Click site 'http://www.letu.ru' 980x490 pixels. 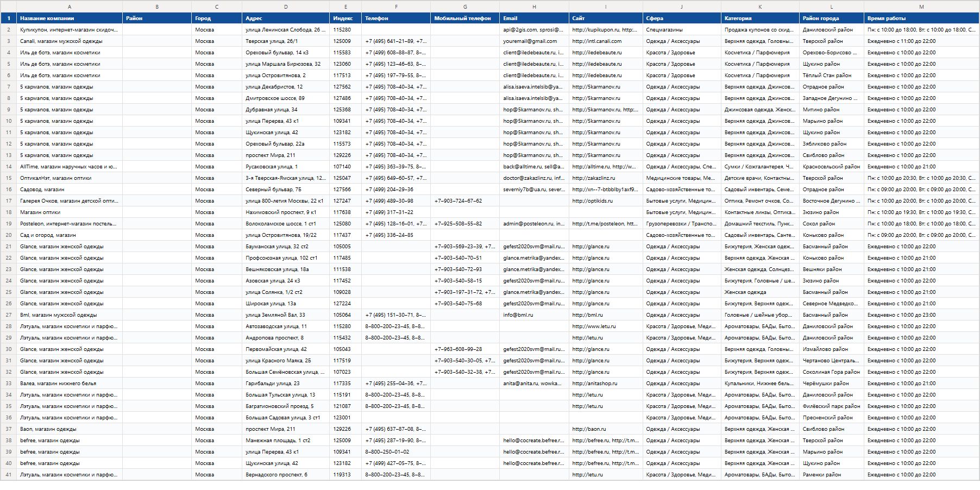point(606,326)
